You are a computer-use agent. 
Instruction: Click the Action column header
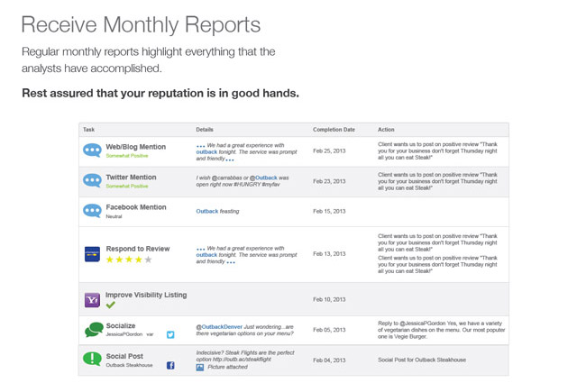[x=386, y=129]
